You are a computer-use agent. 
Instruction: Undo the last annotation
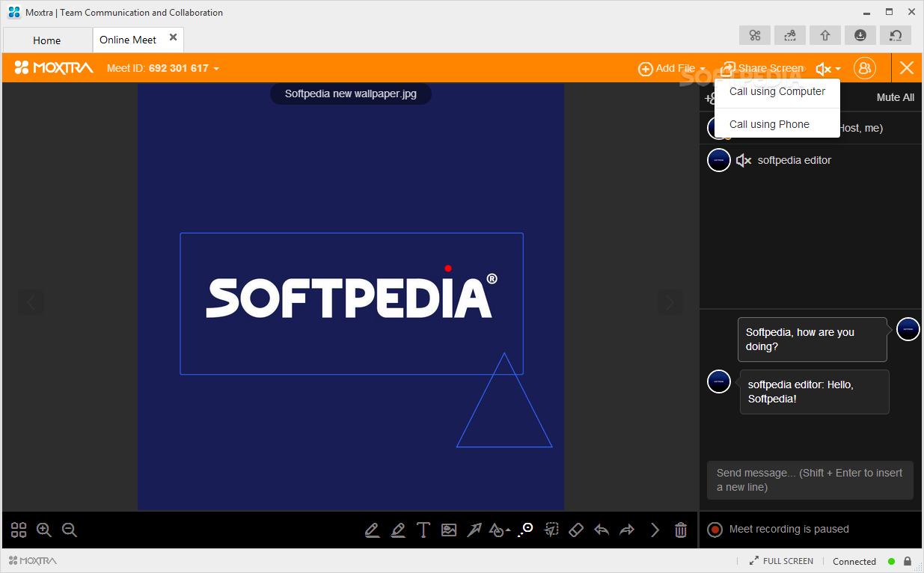pos(602,530)
